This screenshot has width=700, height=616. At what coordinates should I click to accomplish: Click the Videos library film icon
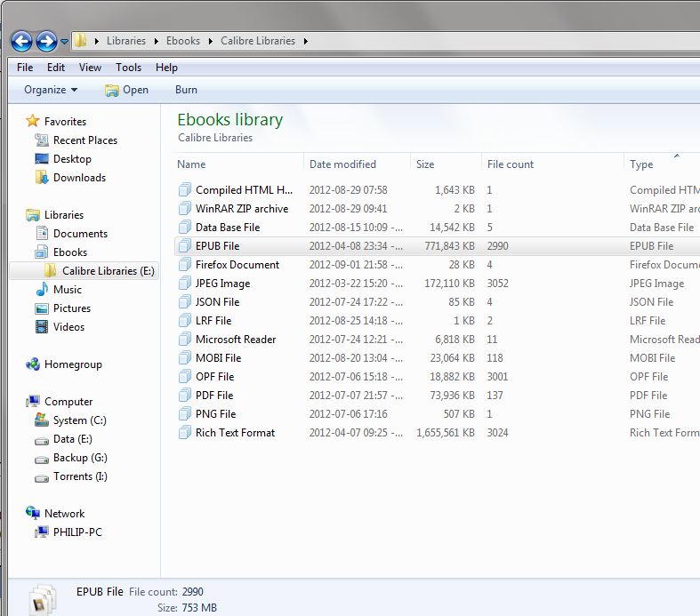click(42, 326)
